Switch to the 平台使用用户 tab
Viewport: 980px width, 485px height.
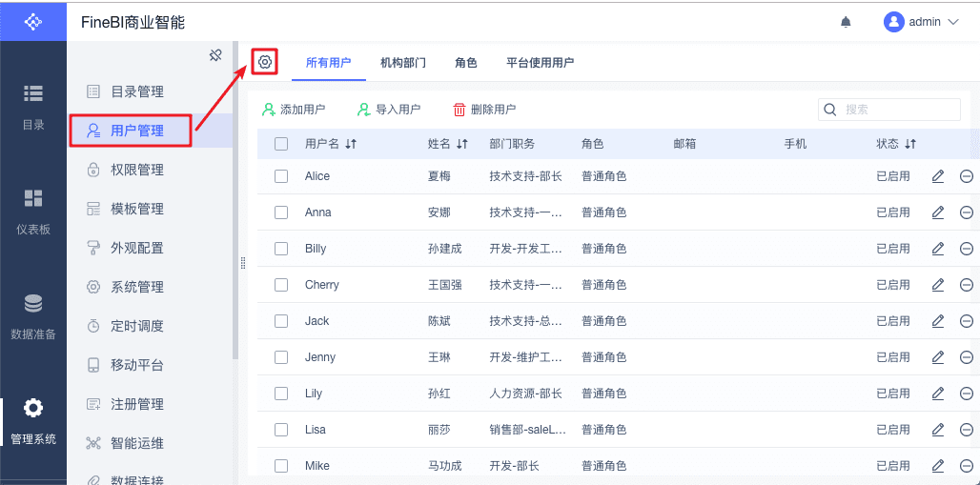[x=540, y=63]
